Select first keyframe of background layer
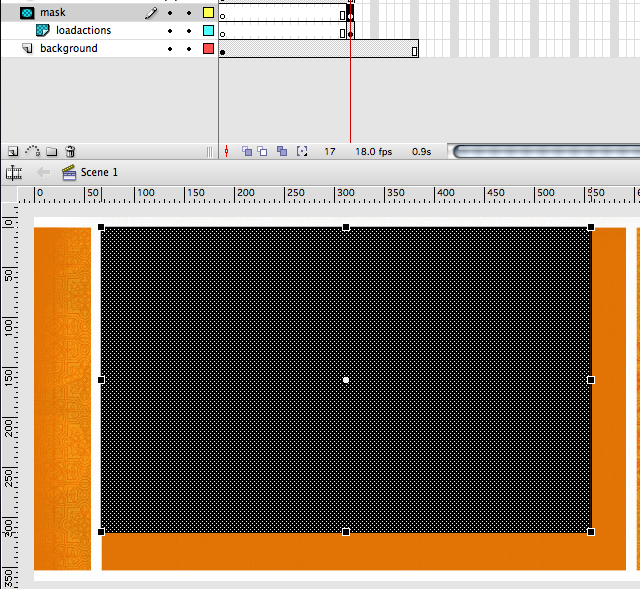The image size is (640, 589). pos(222,50)
